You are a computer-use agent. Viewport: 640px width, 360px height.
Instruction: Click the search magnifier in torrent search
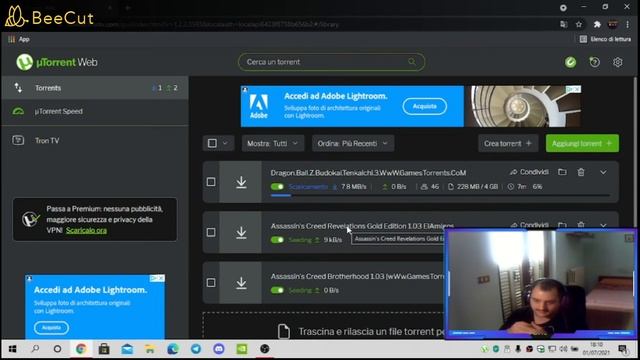tap(412, 62)
